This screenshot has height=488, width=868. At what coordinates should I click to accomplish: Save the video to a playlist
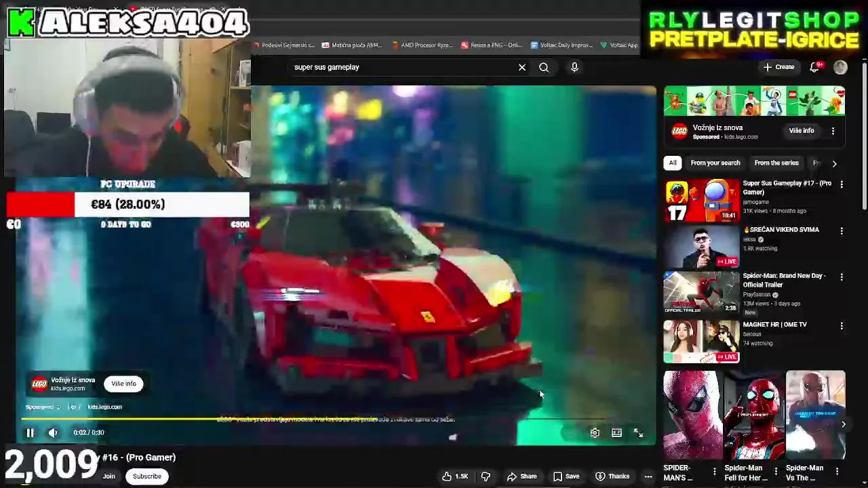pyautogui.click(x=566, y=476)
